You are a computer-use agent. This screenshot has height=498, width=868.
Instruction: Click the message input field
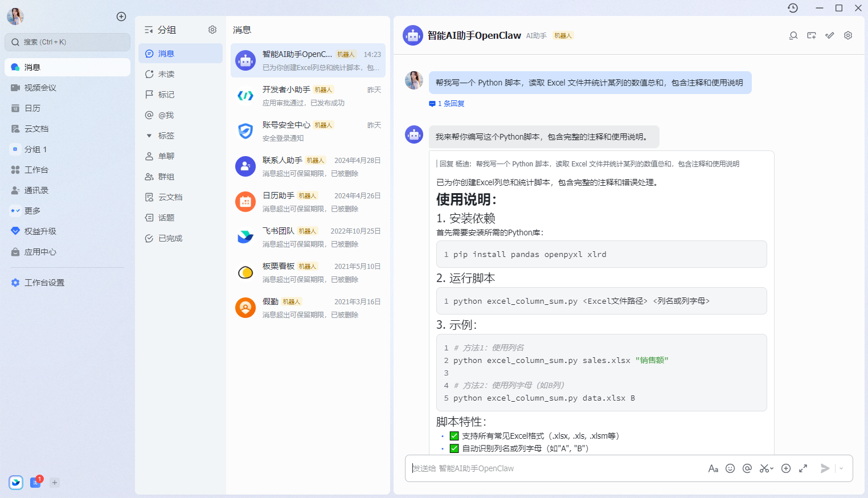pyautogui.click(x=552, y=468)
